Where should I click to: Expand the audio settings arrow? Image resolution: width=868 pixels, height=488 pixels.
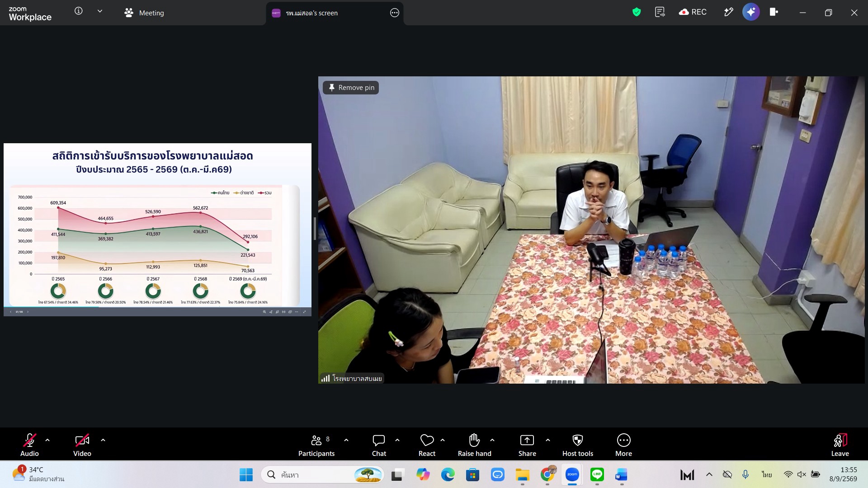click(x=47, y=440)
